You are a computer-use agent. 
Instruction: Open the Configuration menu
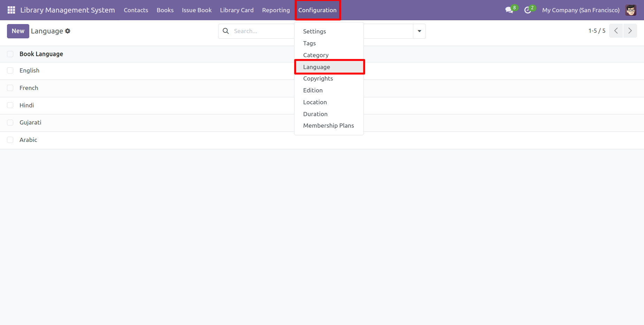[x=317, y=10]
